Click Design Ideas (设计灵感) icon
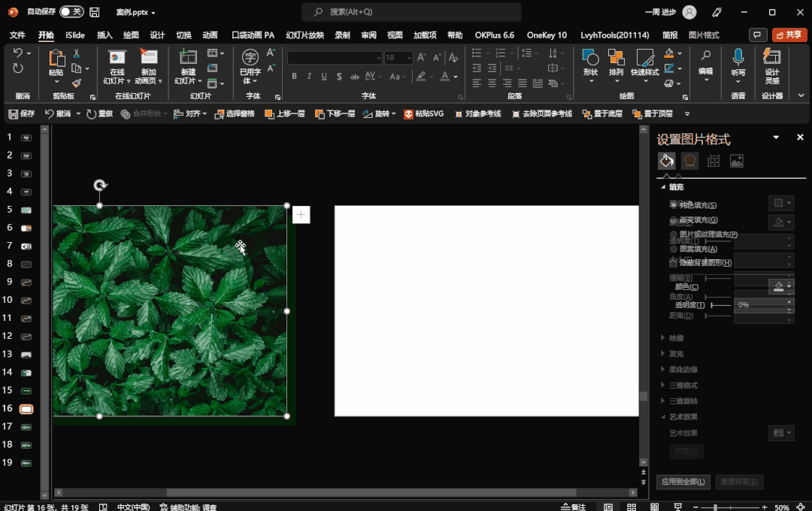 click(772, 56)
